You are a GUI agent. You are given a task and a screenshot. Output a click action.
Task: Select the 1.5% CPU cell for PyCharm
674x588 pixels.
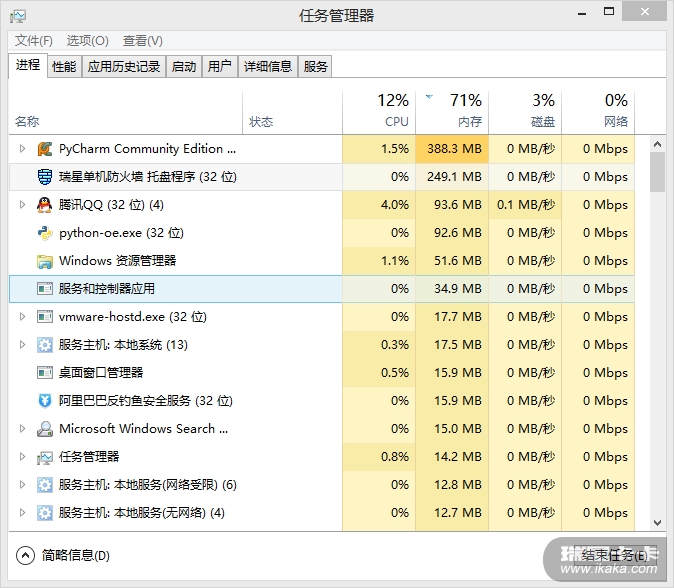tap(379, 149)
